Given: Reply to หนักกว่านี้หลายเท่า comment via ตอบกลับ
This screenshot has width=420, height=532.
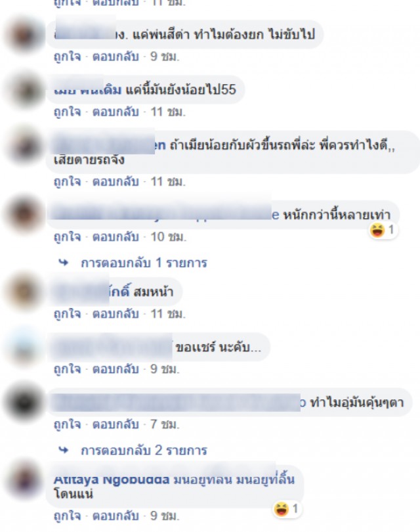Looking at the screenshot, I should [115, 237].
